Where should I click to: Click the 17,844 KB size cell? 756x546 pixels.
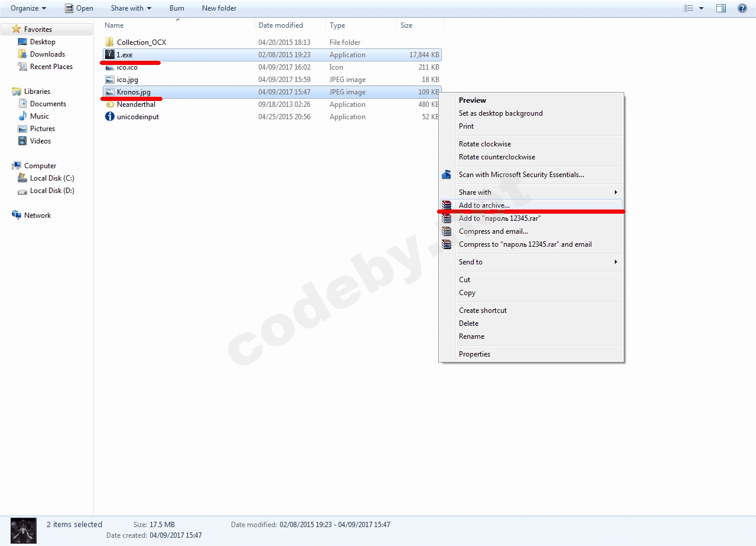point(424,55)
